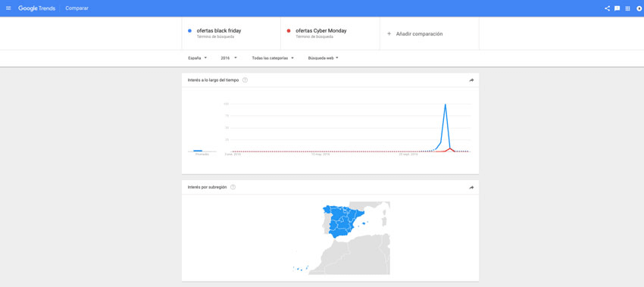Viewport: 644px width, 287px height.
Task: Click the blue peak of the trend line
Action: tap(445, 105)
